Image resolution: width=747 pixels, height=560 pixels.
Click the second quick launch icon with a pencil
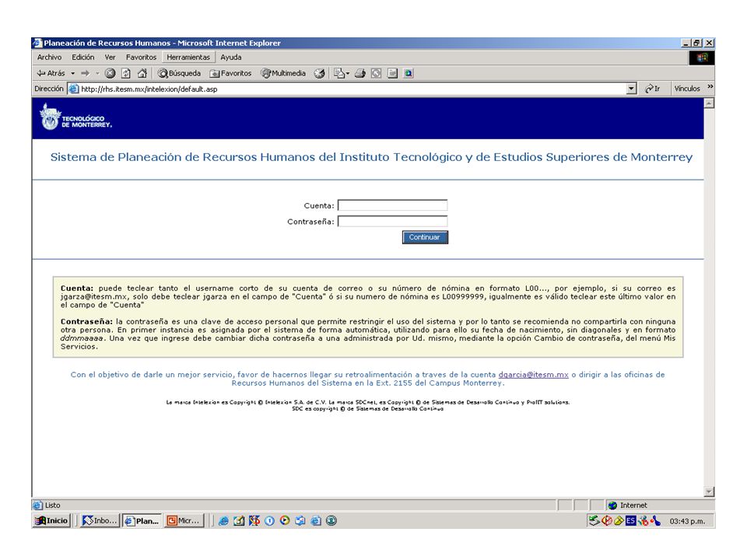(239, 521)
